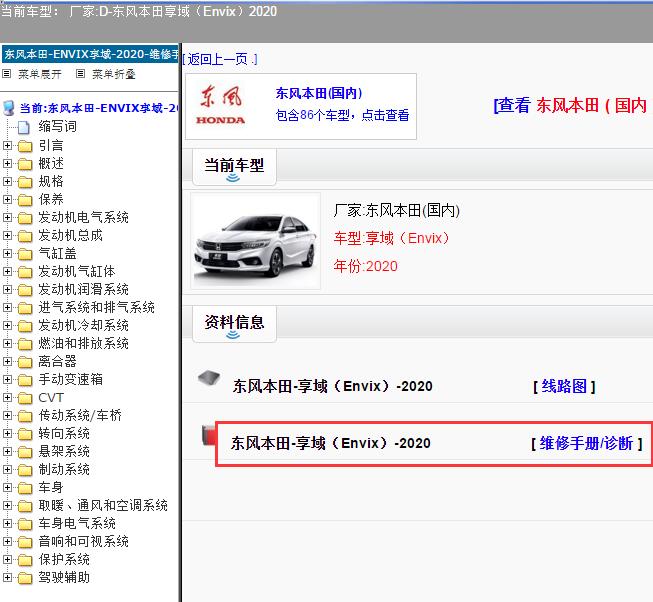Click the folder icon for 转向系统
This screenshot has height=602, width=653.
click(25, 434)
